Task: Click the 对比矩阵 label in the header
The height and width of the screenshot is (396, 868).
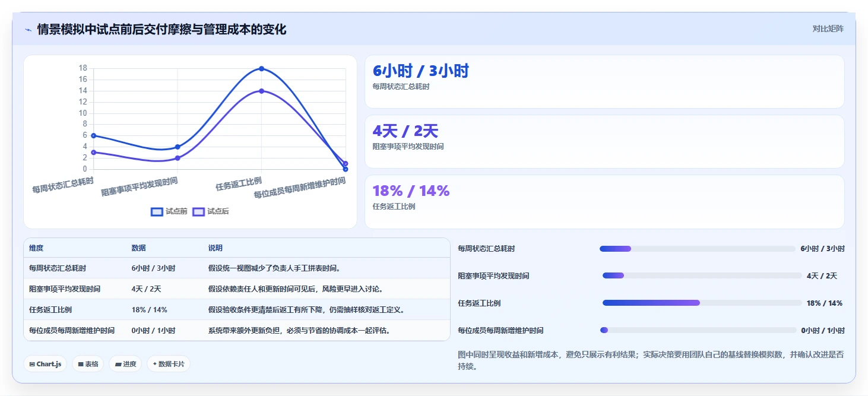Action: tap(828, 28)
